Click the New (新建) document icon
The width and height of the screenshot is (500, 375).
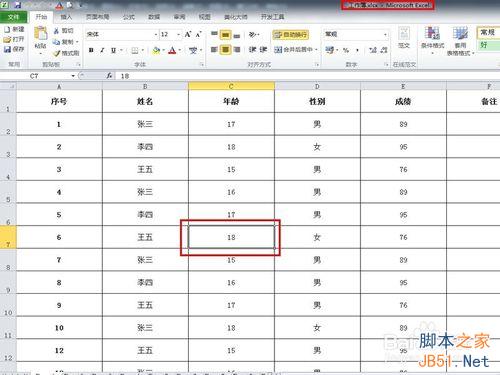[7, 30]
